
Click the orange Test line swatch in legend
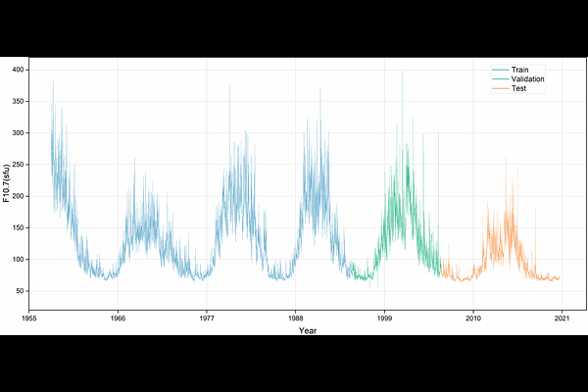[501, 89]
